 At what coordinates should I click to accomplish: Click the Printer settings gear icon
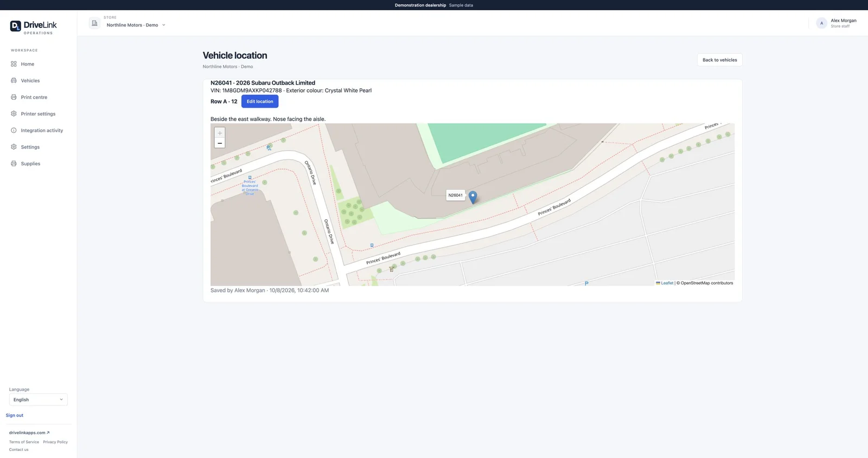pyautogui.click(x=14, y=114)
